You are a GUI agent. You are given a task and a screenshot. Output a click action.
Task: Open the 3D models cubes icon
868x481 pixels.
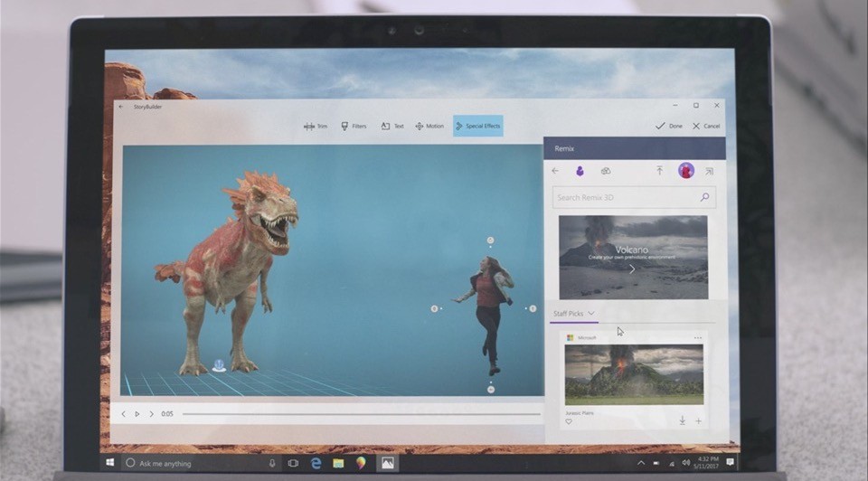tap(606, 171)
